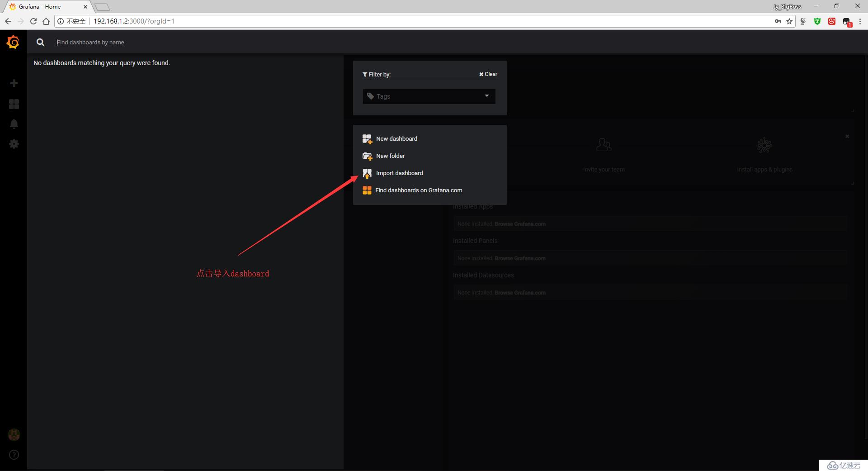Click the green shield extension icon

[x=817, y=21]
